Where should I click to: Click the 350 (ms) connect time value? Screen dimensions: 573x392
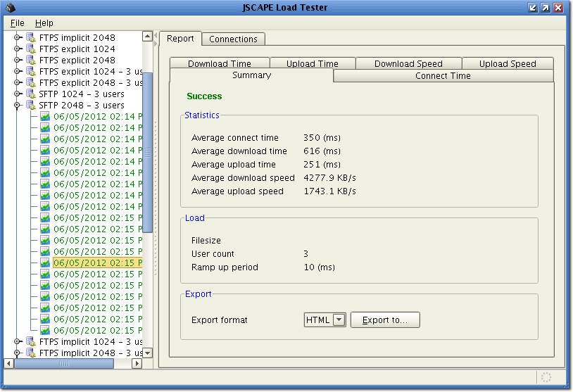pyautogui.click(x=322, y=138)
